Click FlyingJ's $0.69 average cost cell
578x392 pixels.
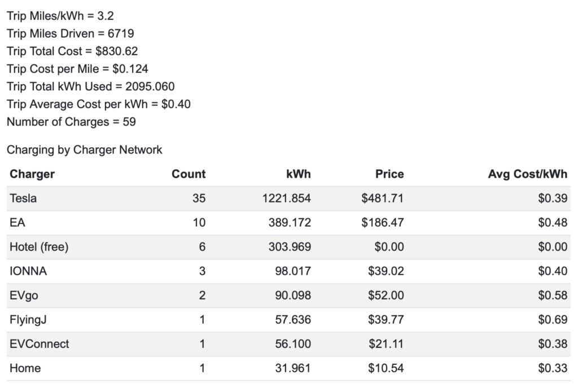(553, 319)
